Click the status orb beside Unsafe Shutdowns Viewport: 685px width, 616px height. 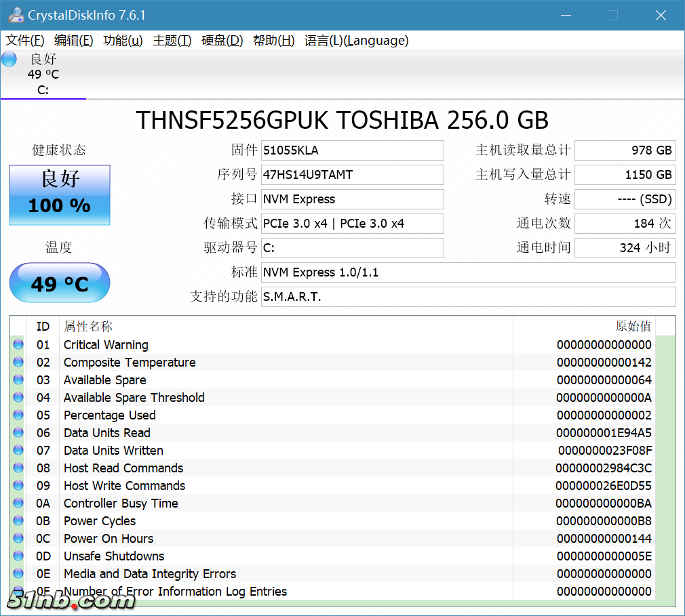18,556
